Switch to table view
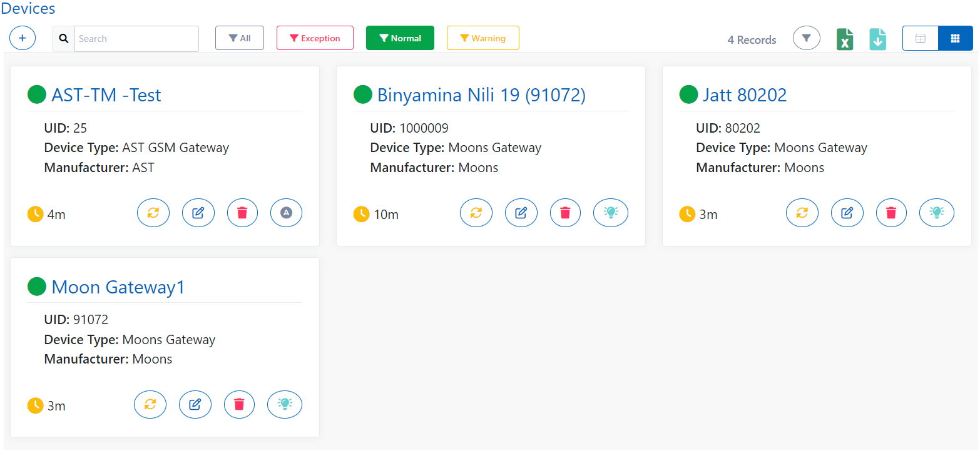 (x=920, y=38)
